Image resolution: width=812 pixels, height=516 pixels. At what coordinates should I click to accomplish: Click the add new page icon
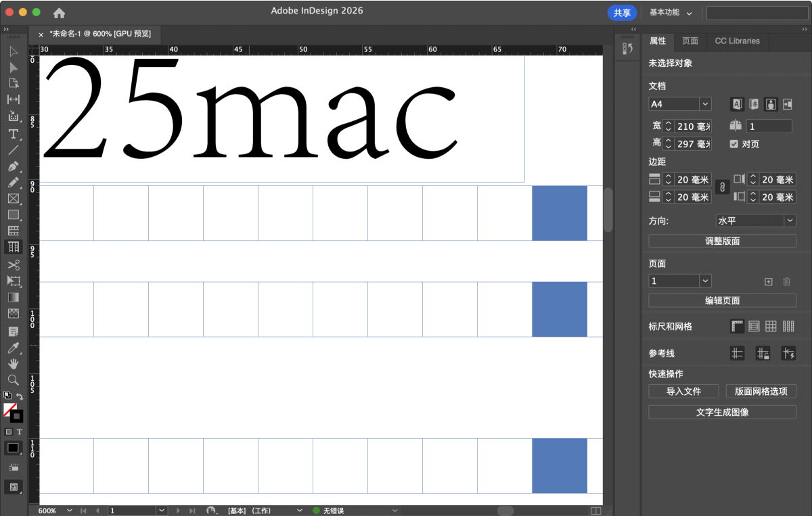[768, 281]
